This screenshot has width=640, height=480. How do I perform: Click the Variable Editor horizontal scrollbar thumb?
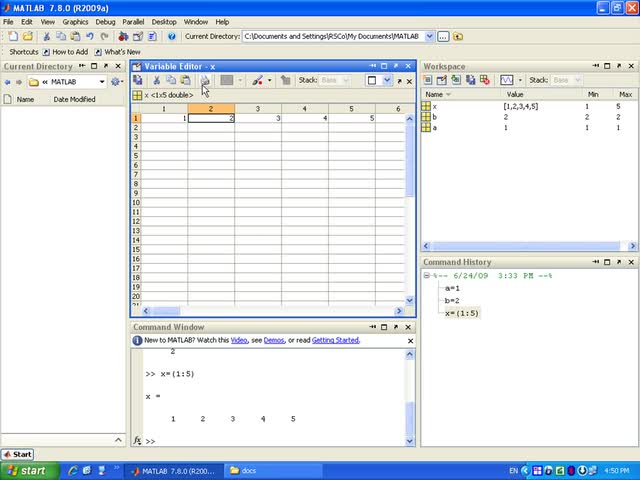(x=166, y=311)
